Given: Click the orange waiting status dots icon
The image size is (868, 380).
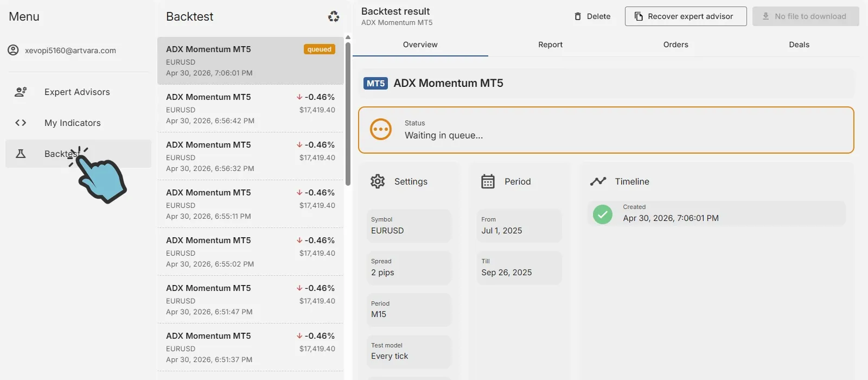Looking at the screenshot, I should [x=381, y=129].
